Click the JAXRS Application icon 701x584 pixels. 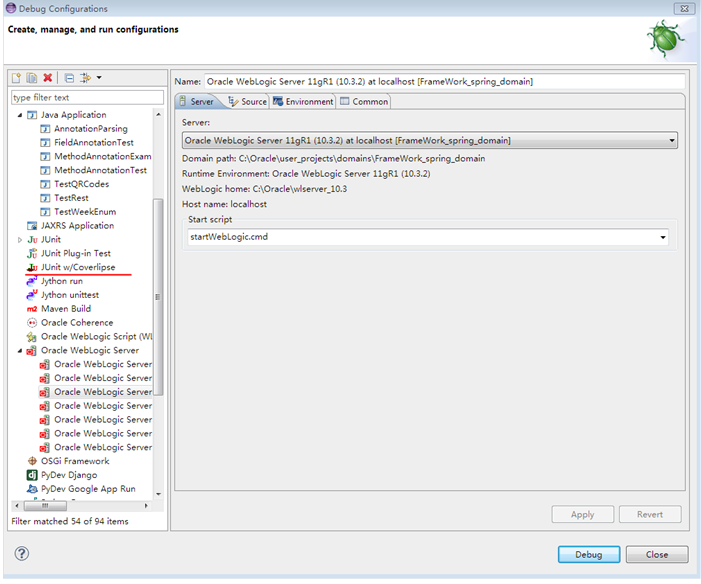coord(32,226)
